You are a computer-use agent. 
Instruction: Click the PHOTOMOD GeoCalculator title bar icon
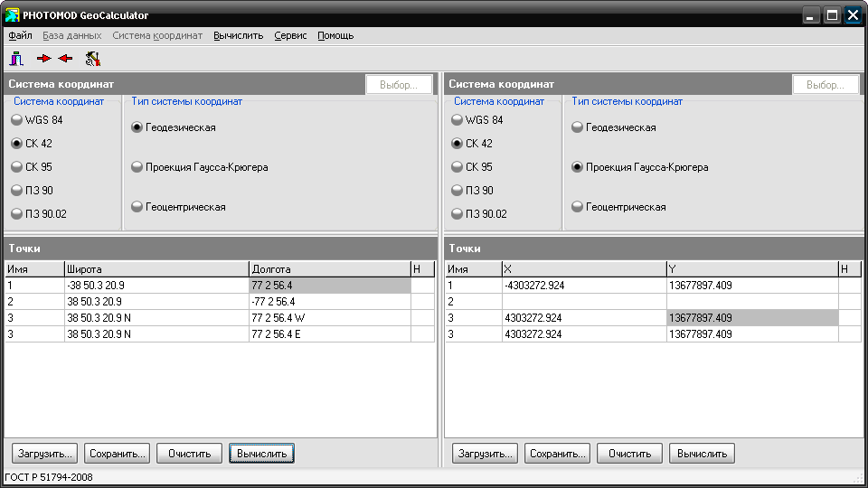[12, 15]
